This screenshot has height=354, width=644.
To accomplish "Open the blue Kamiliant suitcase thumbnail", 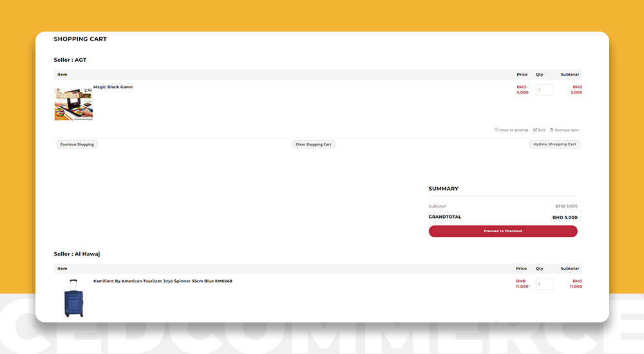I will 73,298.
